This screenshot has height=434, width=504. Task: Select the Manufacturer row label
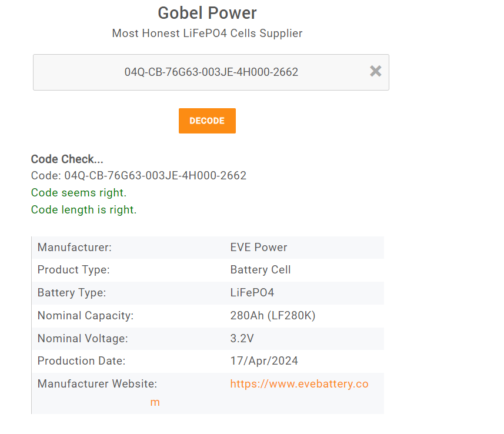point(74,248)
